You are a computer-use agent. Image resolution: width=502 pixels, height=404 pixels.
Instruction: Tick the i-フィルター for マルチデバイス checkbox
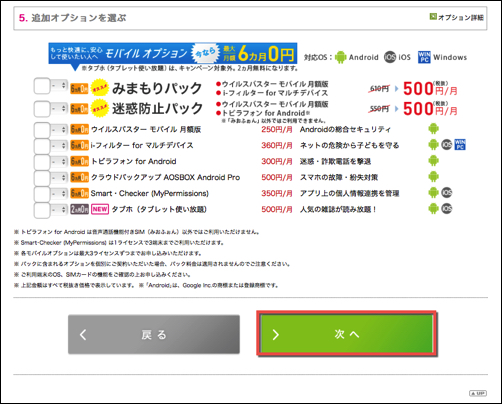pos(42,146)
